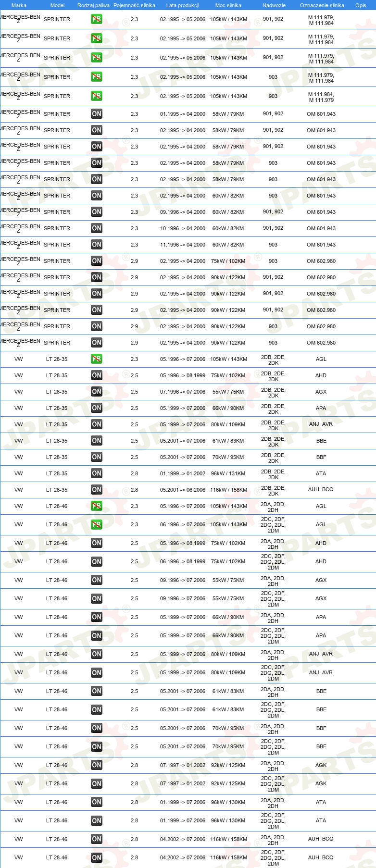
Task: Click engine code BBE in LT 28-35 row
Action: (x=321, y=441)
